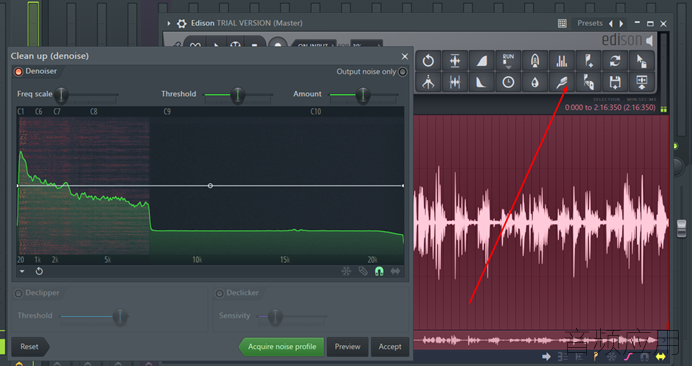This screenshot has height=366, width=692.
Task: Apply the Fade out tool
Action: (x=481, y=82)
